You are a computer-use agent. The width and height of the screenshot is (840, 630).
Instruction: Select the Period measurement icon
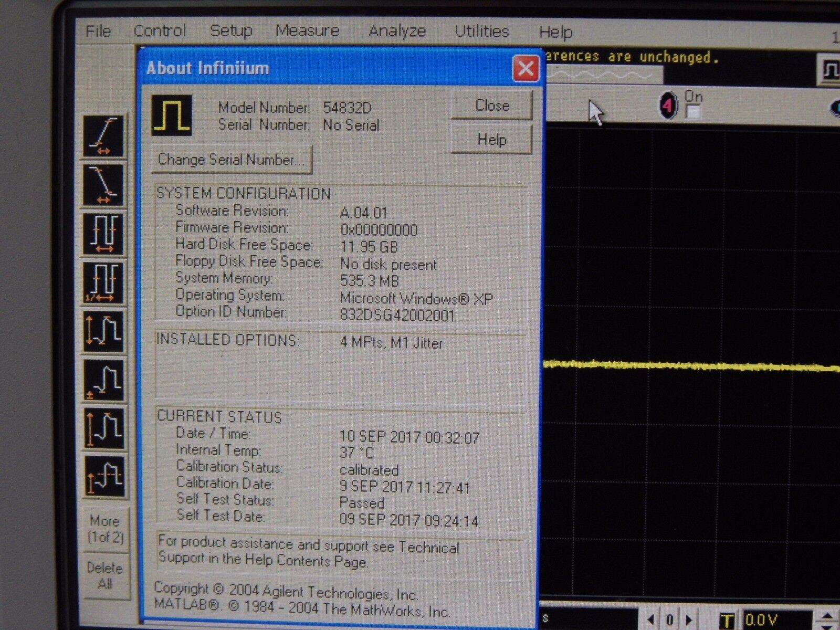coord(105,233)
